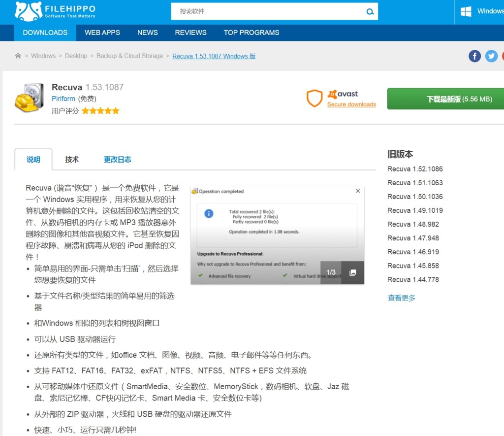The width and height of the screenshot is (504, 436).
Task: Click the green 下载最新版 button
Action: [445, 99]
